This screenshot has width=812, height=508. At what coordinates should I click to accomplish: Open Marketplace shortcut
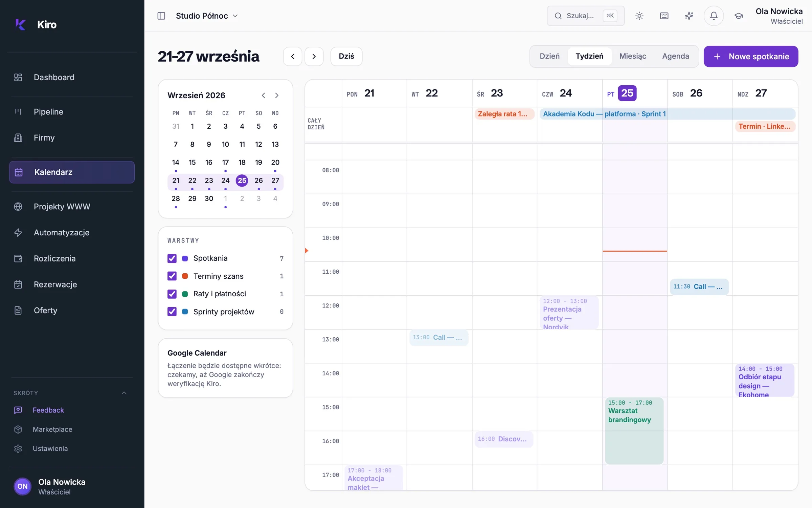[x=72, y=429]
